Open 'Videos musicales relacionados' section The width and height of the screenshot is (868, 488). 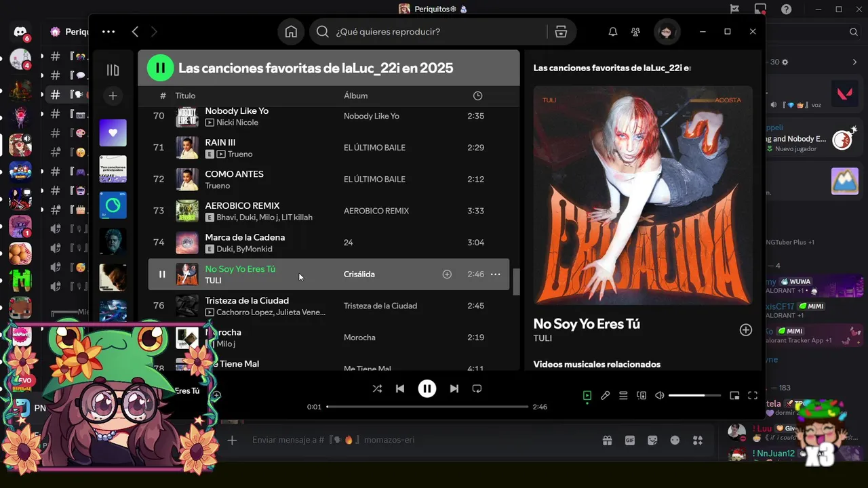click(x=597, y=364)
